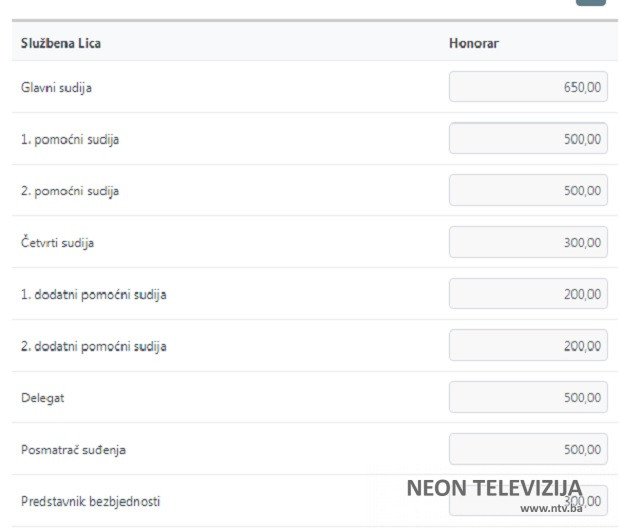Click the Delegat honorar field
620x529 pixels.
pos(528,397)
